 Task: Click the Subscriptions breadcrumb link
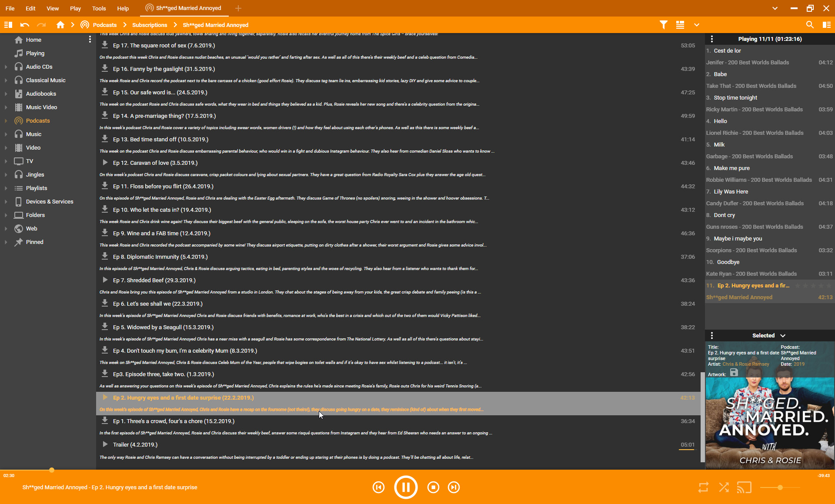tap(150, 25)
